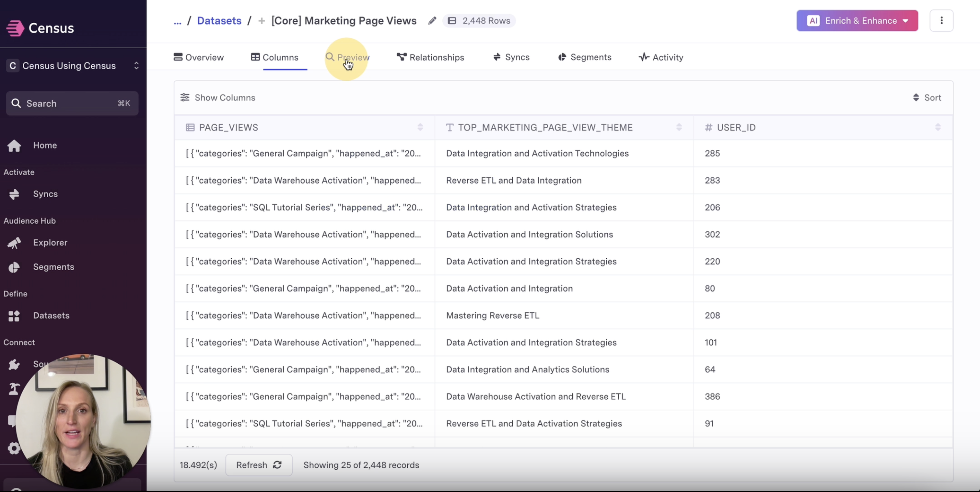980x492 pixels.
Task: Open Explorer in the Audience Hub
Action: [x=50, y=243]
